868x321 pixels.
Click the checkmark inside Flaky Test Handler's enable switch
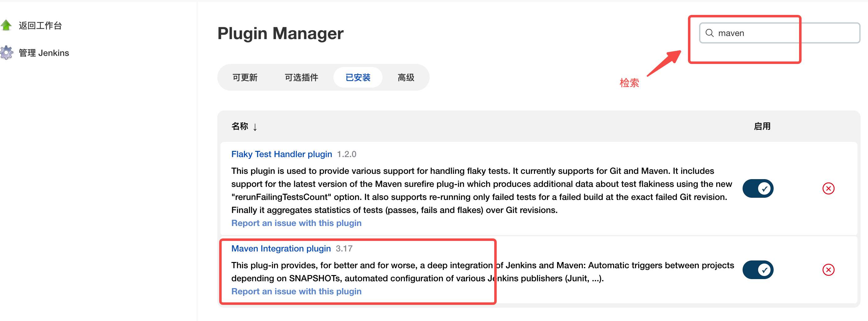(x=764, y=188)
